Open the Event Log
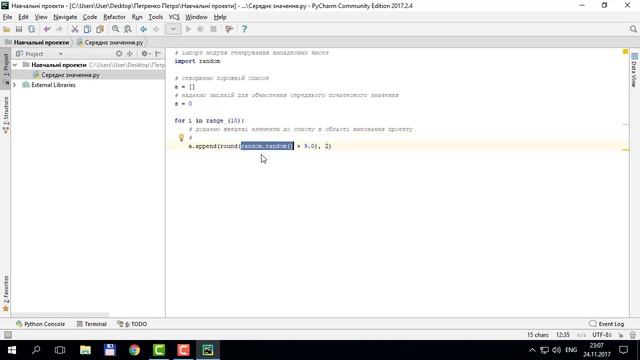Viewport: 640px width, 360px height. [607, 324]
